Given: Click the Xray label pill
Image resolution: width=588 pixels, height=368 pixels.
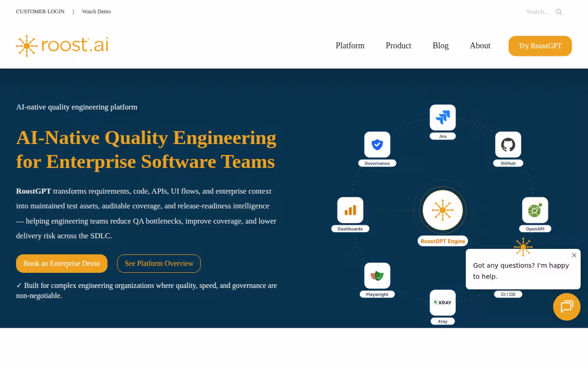Looking at the screenshot, I should click(x=442, y=321).
